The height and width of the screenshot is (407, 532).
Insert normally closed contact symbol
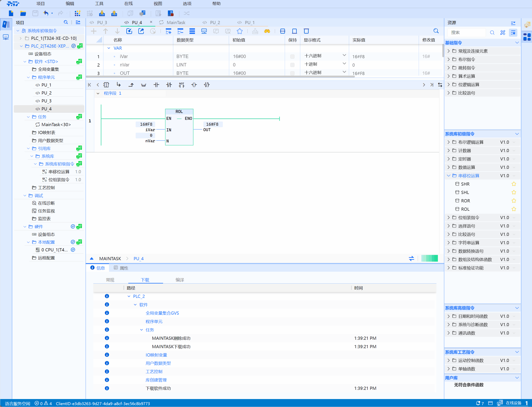click(169, 85)
